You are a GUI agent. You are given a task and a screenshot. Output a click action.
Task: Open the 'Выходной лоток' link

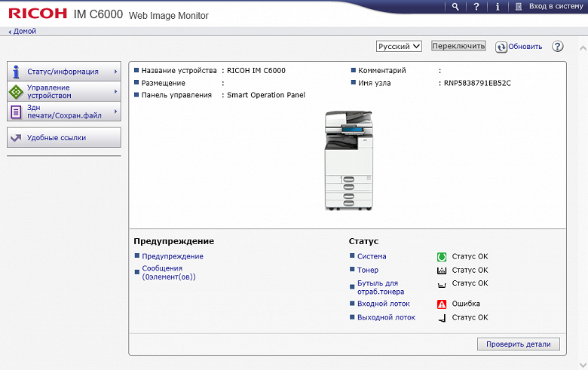pyautogui.click(x=386, y=317)
